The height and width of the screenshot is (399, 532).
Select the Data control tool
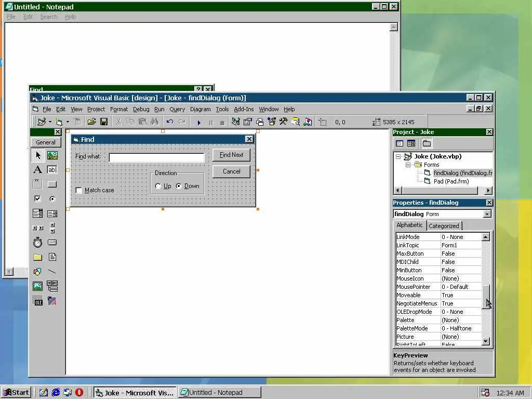click(x=52, y=286)
